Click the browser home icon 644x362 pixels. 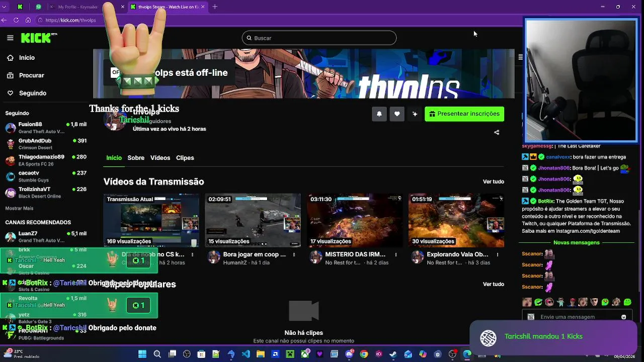(x=28, y=20)
